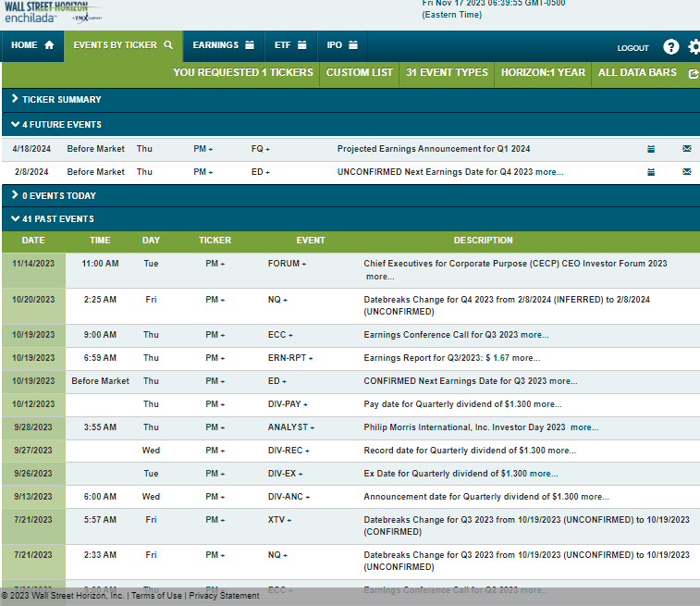
Task: Go to the HOME tab
Action: click(32, 45)
